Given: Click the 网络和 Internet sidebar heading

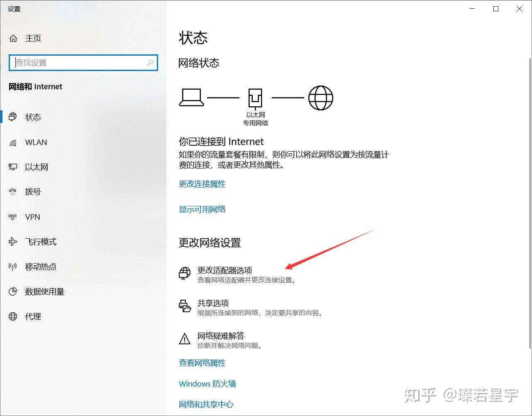Looking at the screenshot, I should click(x=36, y=87).
